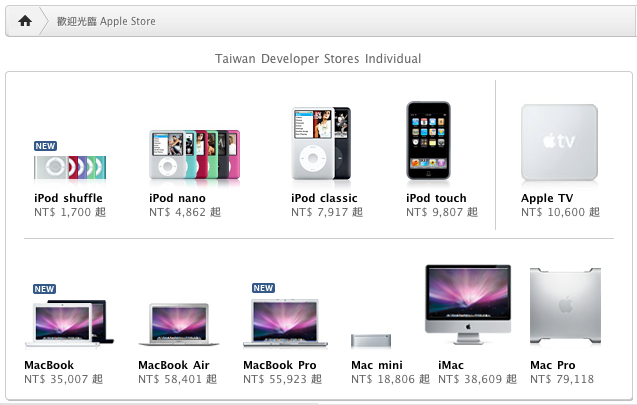The width and height of the screenshot is (637, 405).
Task: Open the MacBook Air laptop image
Action: [x=179, y=325]
